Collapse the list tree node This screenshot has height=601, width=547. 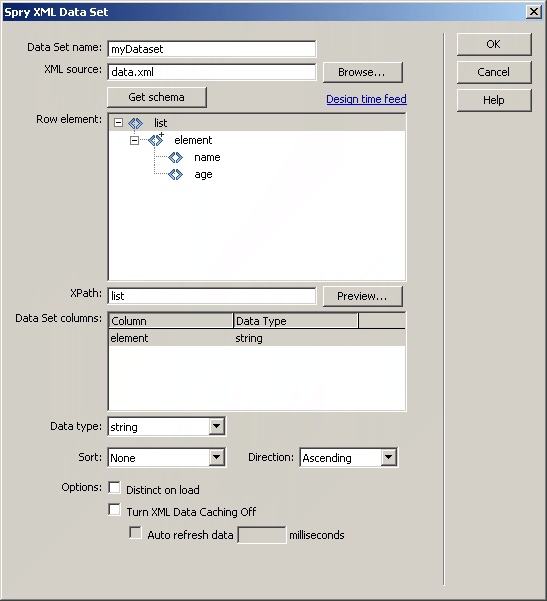click(118, 123)
